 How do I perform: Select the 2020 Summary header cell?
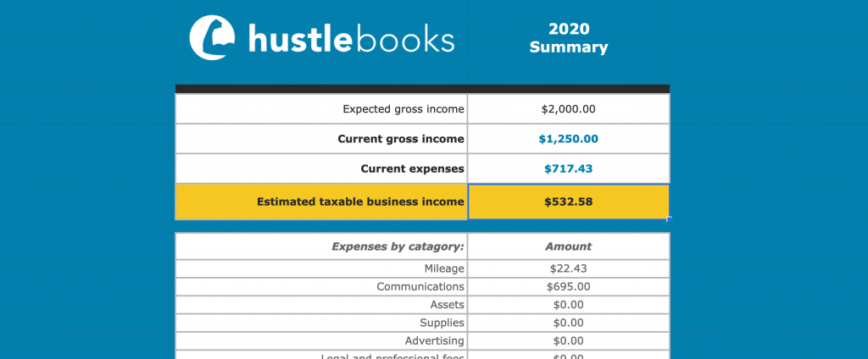coord(569,38)
